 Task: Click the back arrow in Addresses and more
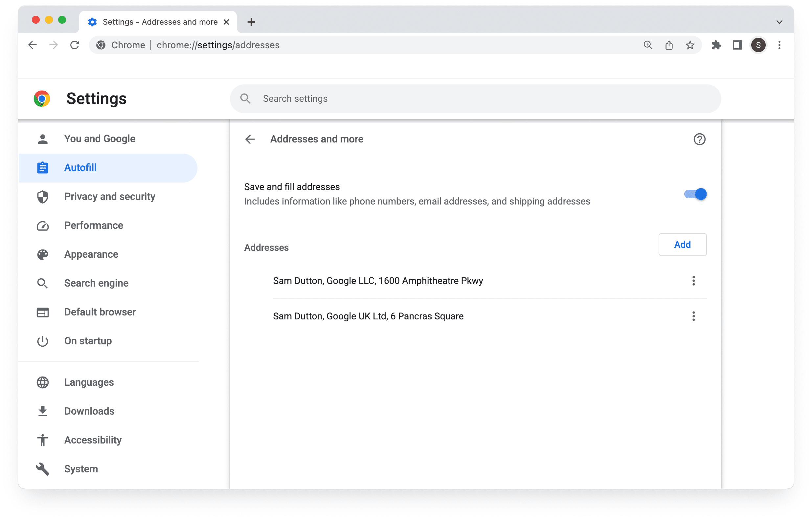click(249, 139)
